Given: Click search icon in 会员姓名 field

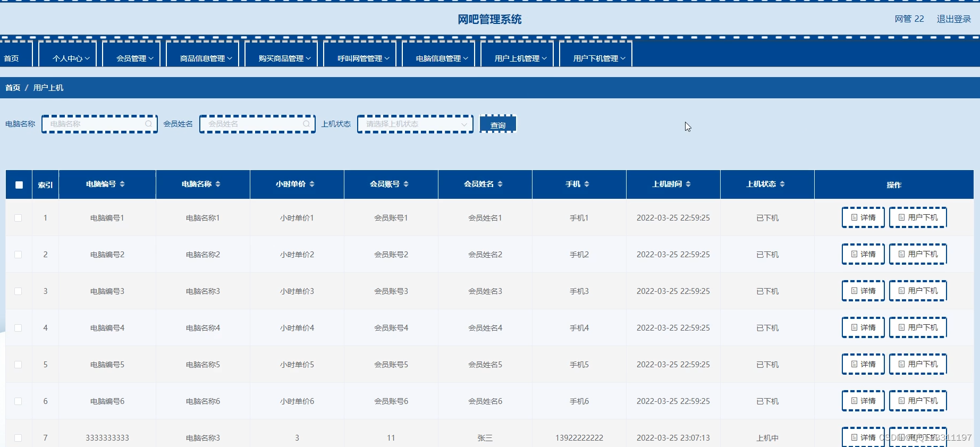Looking at the screenshot, I should 307,124.
